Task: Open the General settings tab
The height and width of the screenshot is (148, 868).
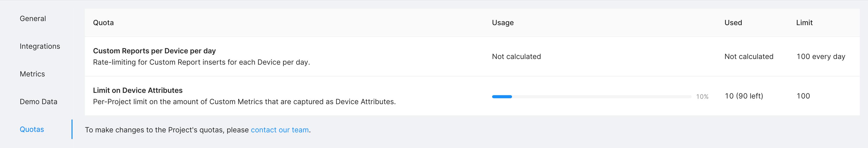Action: pos(33,18)
